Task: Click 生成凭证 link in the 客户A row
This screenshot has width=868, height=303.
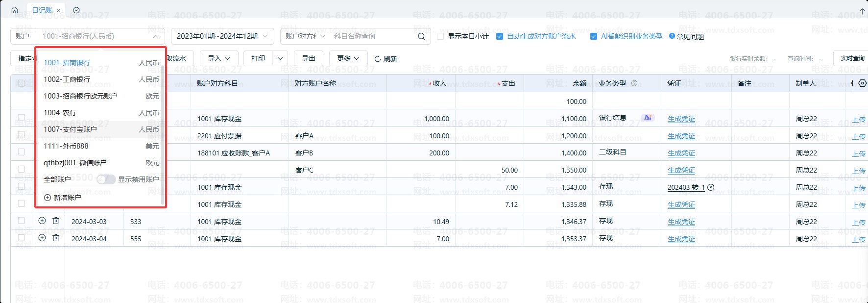Action: 681,136
